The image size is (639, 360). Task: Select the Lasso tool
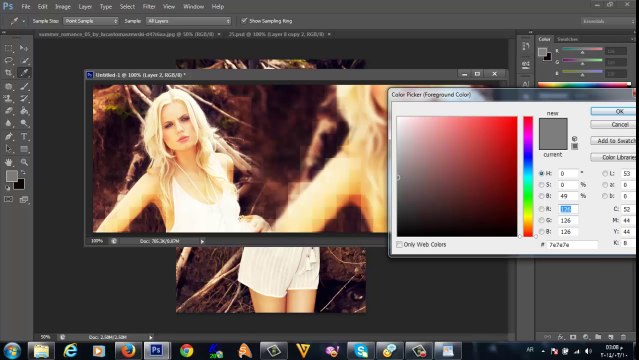point(8,60)
